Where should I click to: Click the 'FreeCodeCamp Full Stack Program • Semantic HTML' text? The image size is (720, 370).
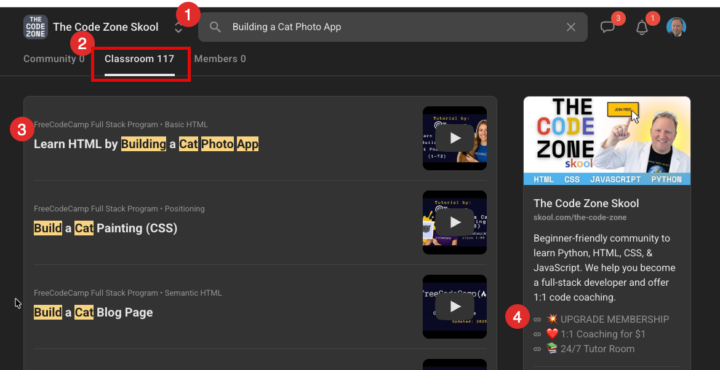(128, 293)
